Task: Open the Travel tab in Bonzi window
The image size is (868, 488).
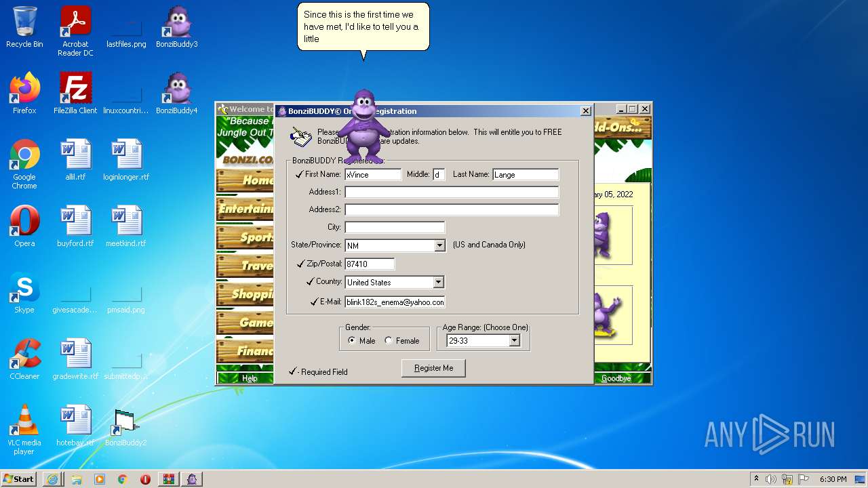Action: (x=245, y=266)
